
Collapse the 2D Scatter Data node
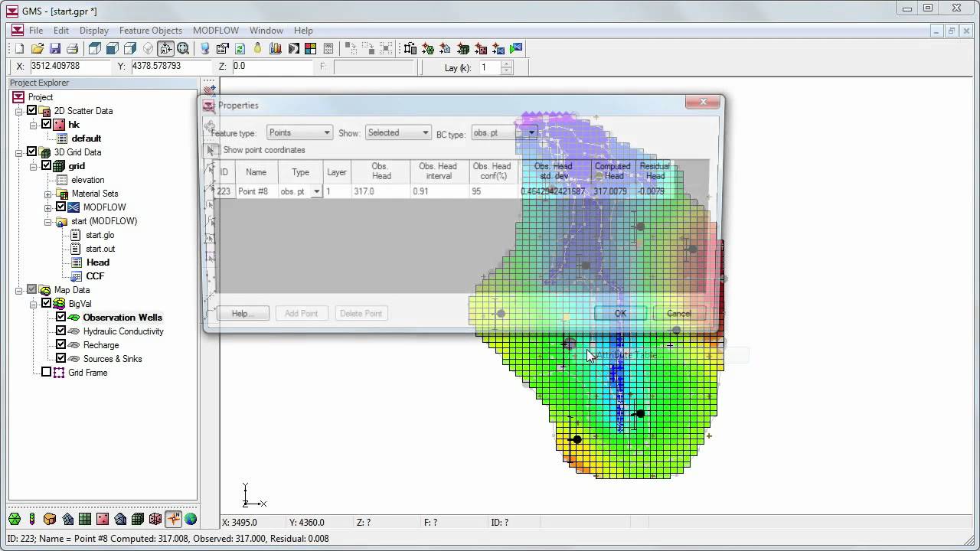(19, 111)
